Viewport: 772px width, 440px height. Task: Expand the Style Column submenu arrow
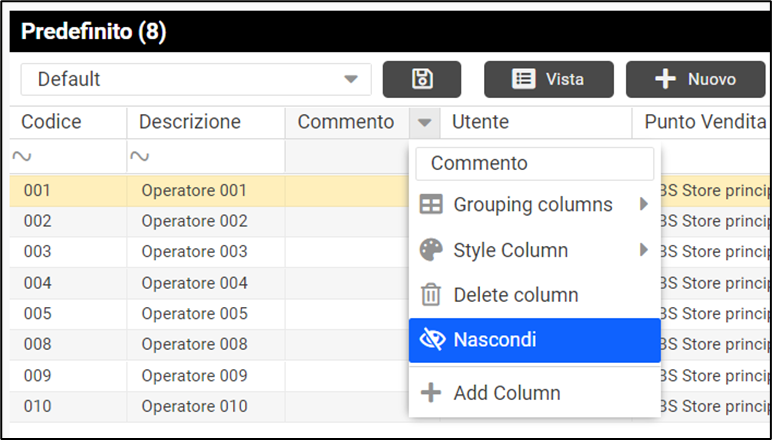(643, 250)
